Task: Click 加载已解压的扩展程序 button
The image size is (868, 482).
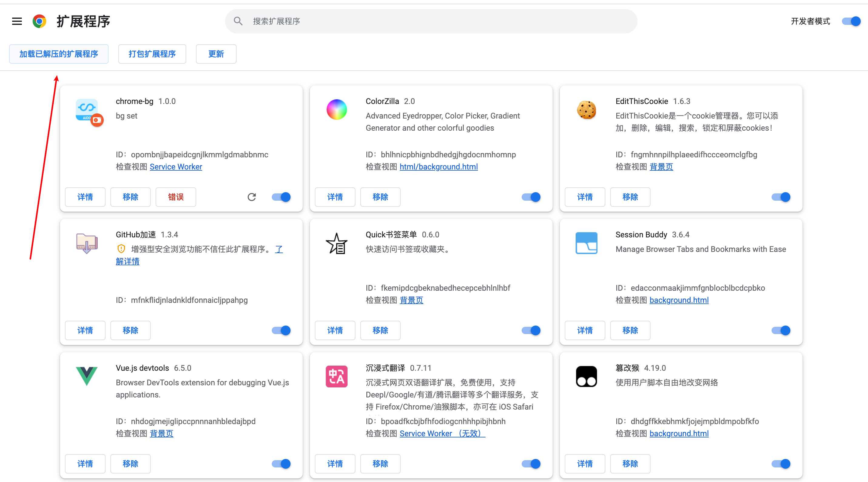Action: (x=59, y=54)
